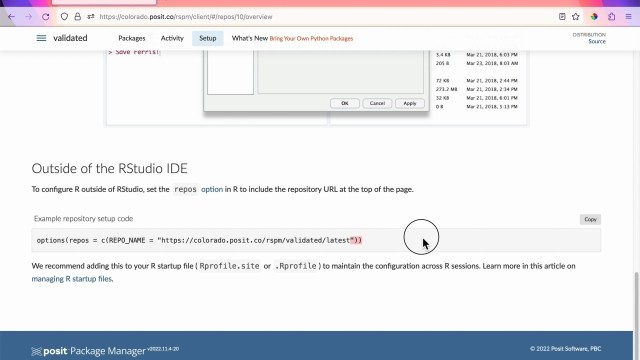Image resolution: width=640 pixels, height=360 pixels.
Task: Click the colorful profile extension icon
Action: pos(594,17)
